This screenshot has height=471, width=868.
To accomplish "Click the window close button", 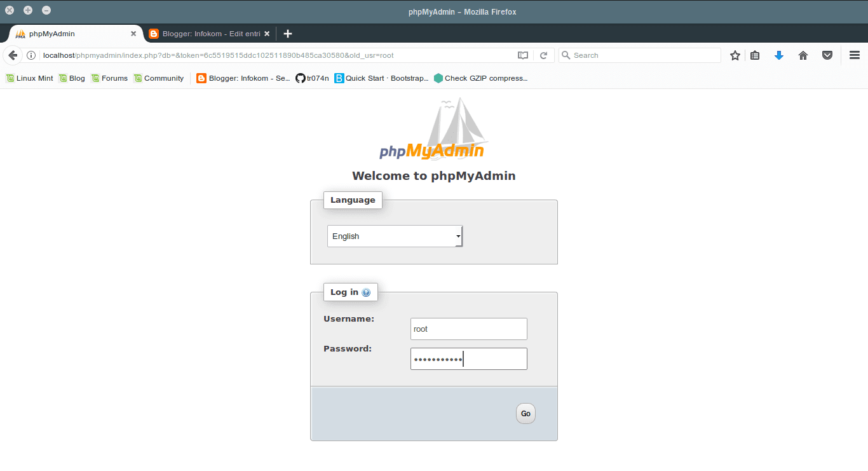I will [10, 10].
